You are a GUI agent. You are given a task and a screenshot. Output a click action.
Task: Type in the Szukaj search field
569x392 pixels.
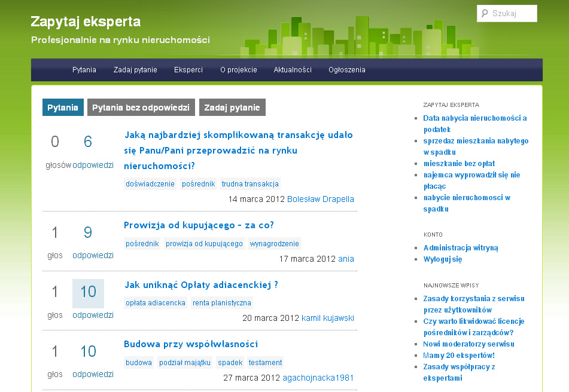512,14
